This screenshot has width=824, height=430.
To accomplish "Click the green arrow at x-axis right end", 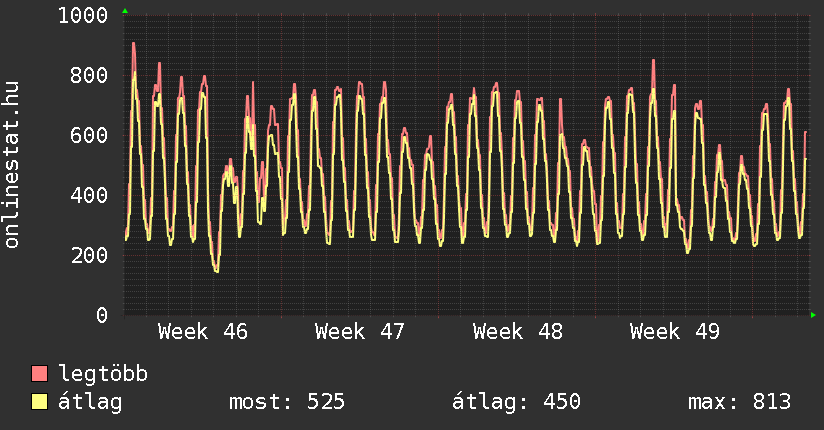I will pyautogui.click(x=814, y=315).
